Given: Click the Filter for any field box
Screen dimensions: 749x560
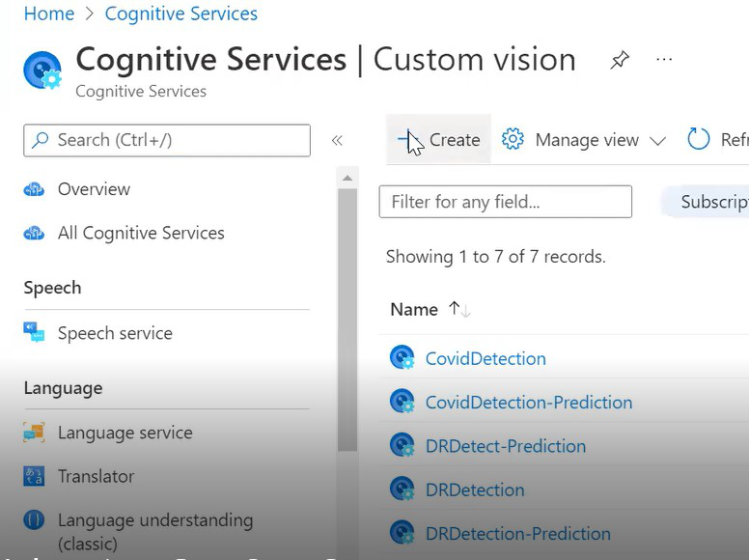Looking at the screenshot, I should [x=505, y=202].
